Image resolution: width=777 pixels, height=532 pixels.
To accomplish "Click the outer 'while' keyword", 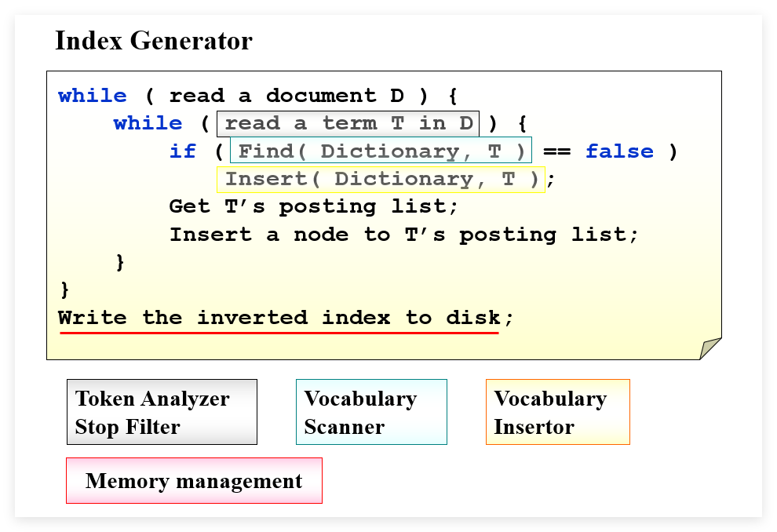I will point(93,96).
